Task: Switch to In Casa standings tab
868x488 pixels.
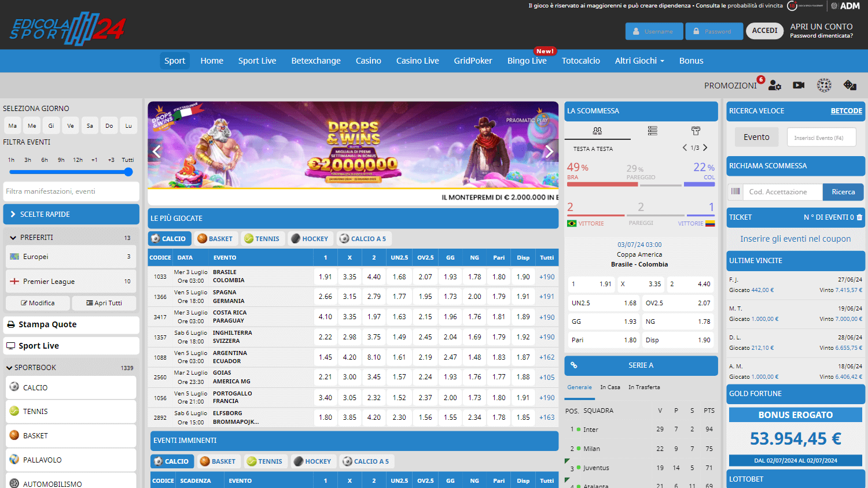Action: pos(610,387)
